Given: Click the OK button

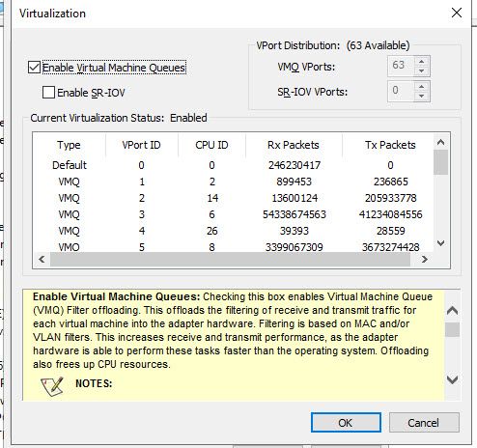Looking at the screenshot, I should (346, 423).
